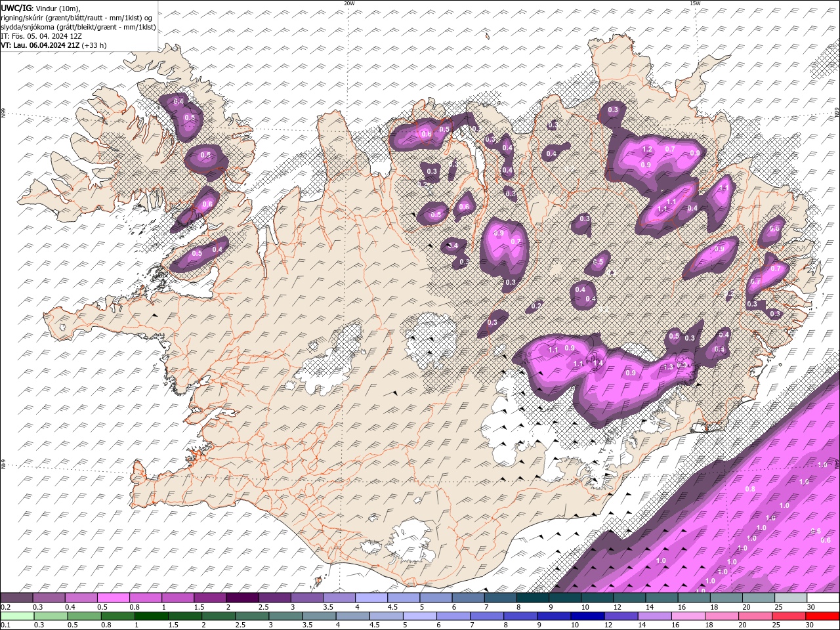Pick lower legend dark green swatch 1 to 1.5
The width and height of the screenshot is (840, 630).
click(151, 616)
